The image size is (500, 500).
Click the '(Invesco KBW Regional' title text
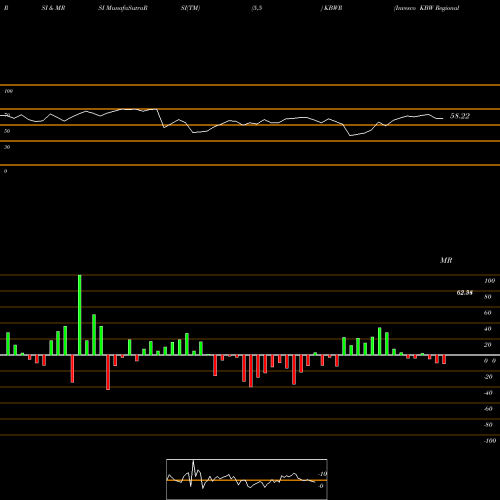click(426, 8)
